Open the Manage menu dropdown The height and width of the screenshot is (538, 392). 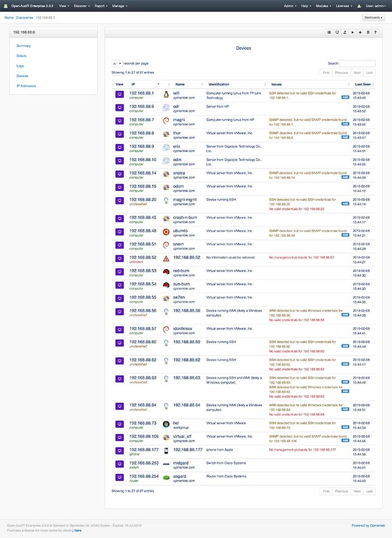pyautogui.click(x=119, y=6)
